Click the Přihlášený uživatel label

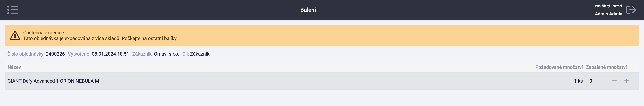[x=608, y=6]
